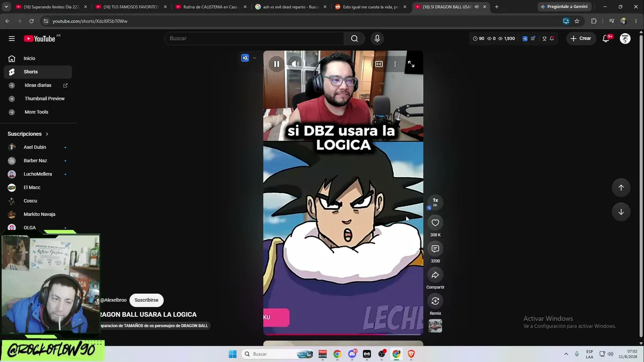Open the account avatar menu

coord(625,38)
